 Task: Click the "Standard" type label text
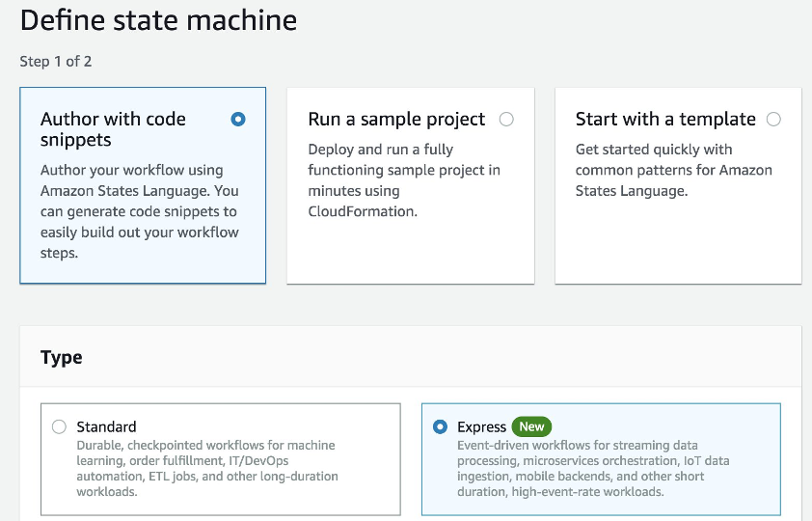(106, 426)
